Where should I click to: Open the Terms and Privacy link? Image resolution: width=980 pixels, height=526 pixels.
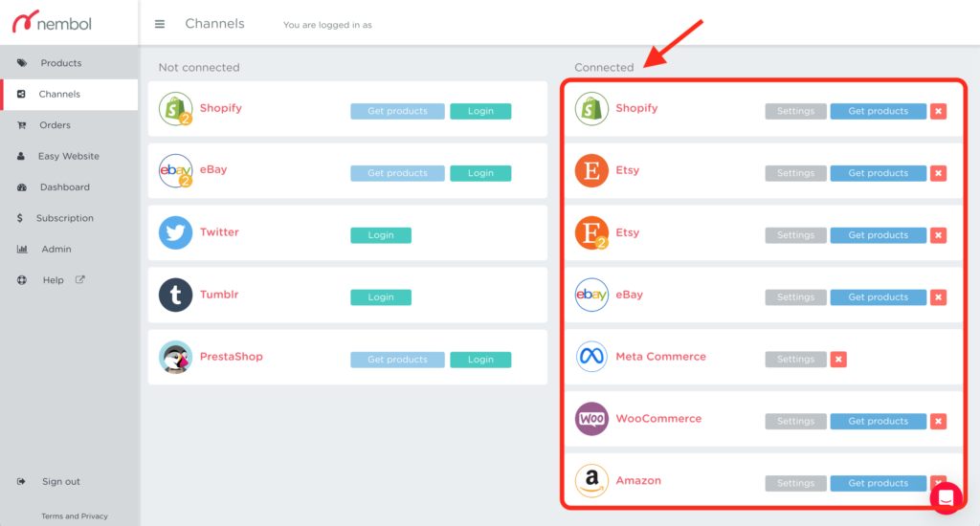point(75,516)
